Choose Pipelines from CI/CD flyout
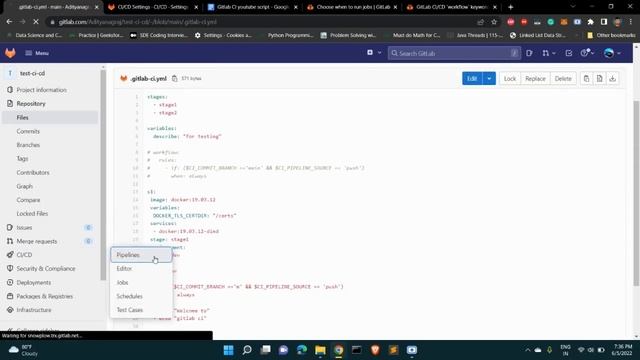 141,255
